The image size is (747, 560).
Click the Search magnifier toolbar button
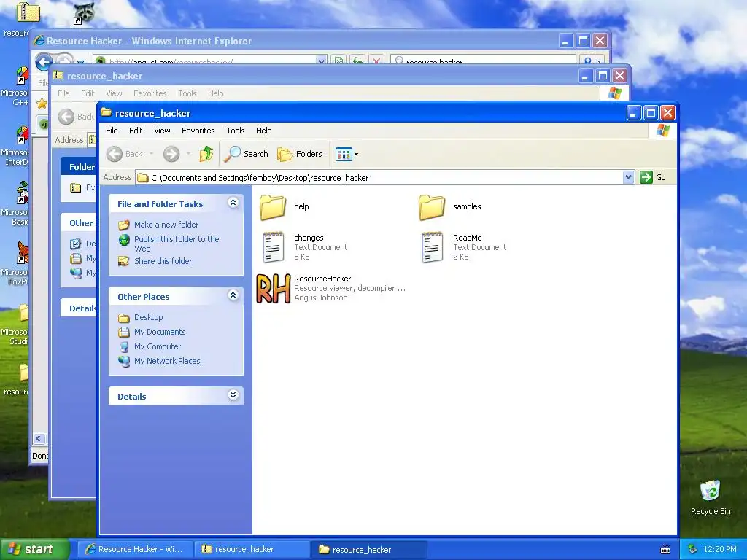pyautogui.click(x=247, y=154)
